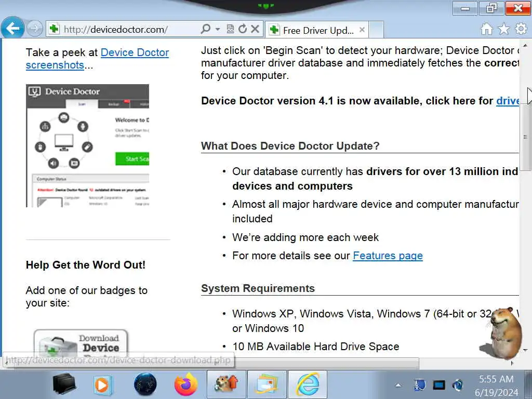Open the Tools gear menu
This screenshot has width=532, height=399.
521,29
